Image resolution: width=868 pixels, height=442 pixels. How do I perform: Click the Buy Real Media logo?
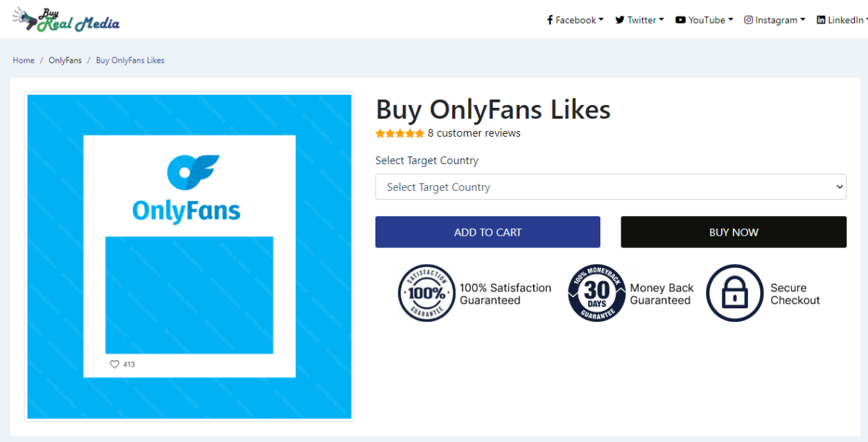[x=66, y=20]
